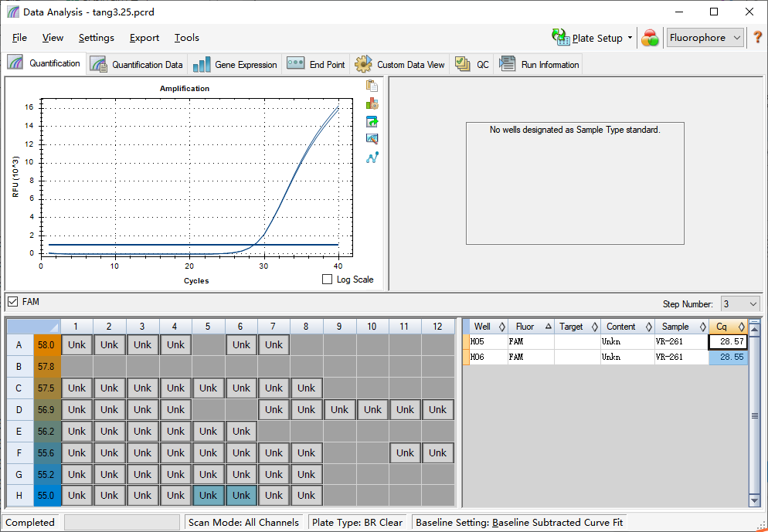Click the chart export icon

[372, 121]
